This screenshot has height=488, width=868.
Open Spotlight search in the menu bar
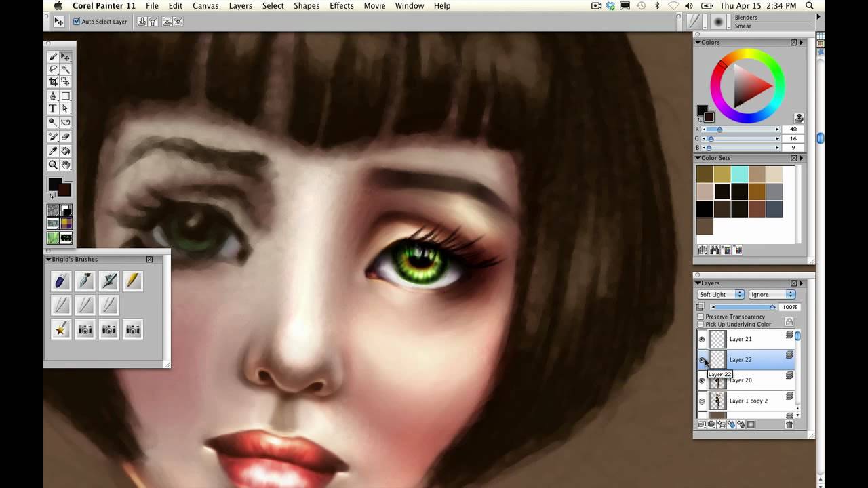pos(810,6)
